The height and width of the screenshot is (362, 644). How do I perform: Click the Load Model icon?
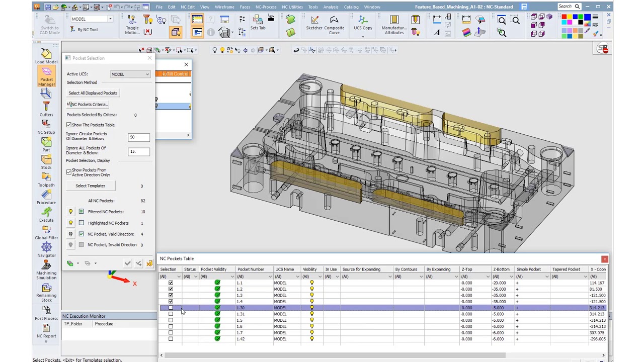coord(46,54)
